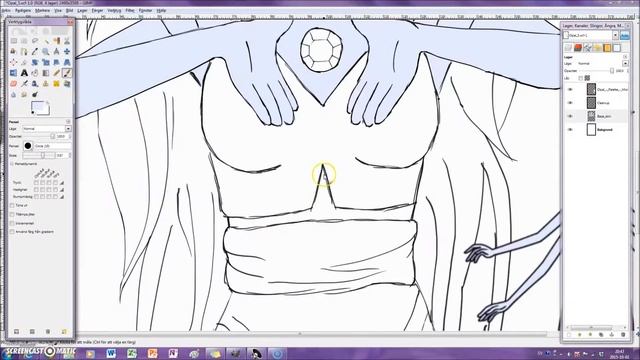Hide the Cleanup layer
The width and height of the screenshot is (640, 360).
pyautogui.click(x=570, y=103)
